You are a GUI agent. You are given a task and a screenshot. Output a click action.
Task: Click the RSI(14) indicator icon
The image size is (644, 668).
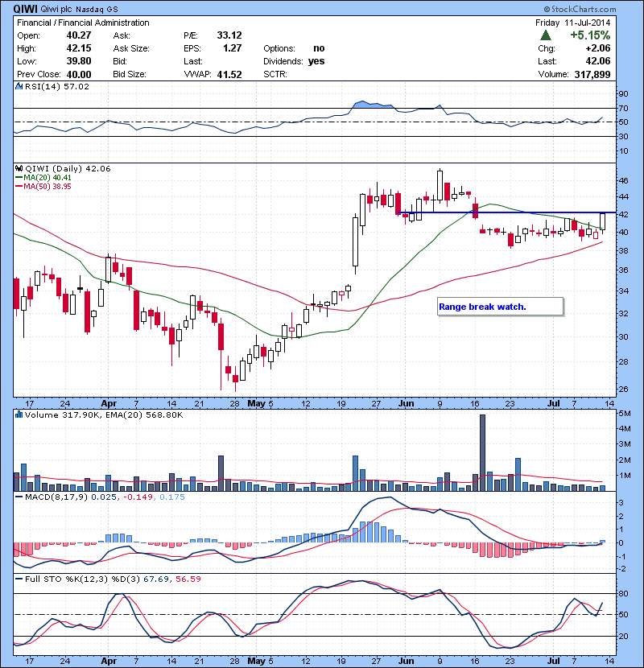point(19,86)
